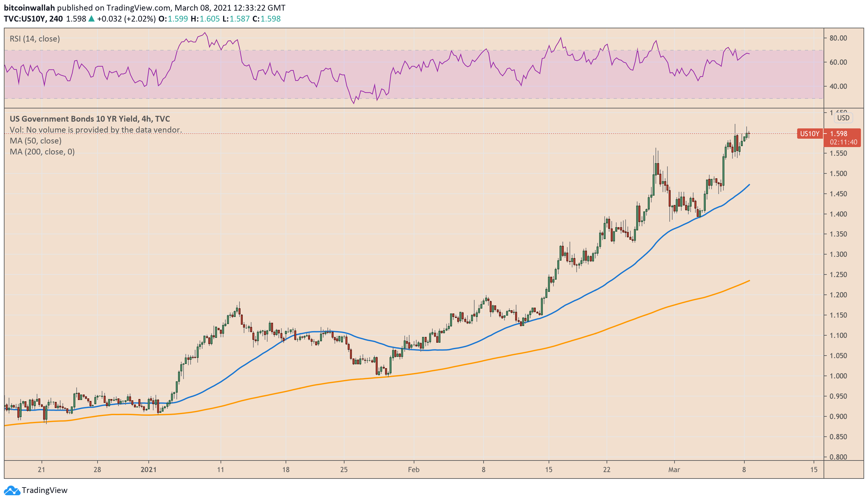
Task: Click the red US10Y price label tag
Action: point(809,134)
